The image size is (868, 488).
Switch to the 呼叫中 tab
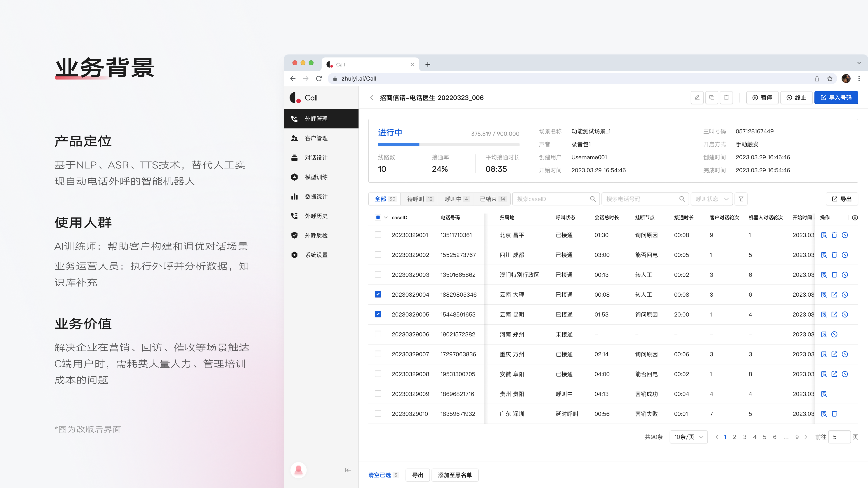point(456,199)
